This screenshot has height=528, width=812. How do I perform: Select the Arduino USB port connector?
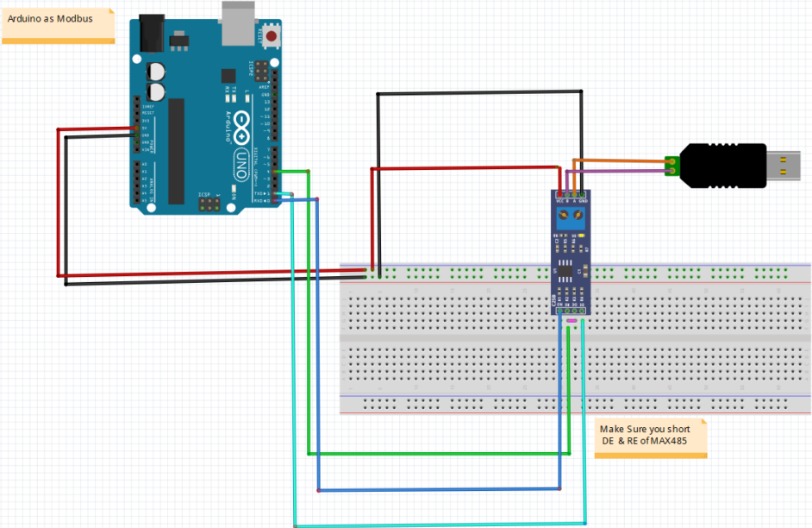point(238,23)
